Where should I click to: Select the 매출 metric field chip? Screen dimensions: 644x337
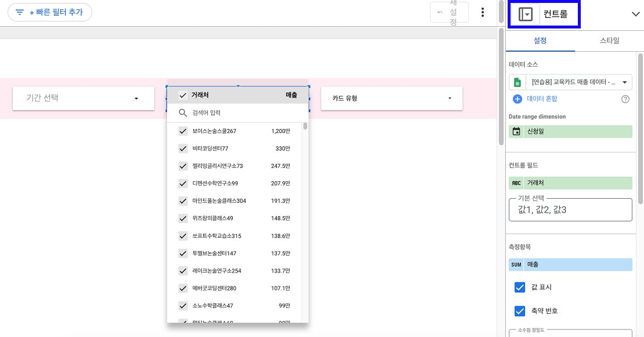570,264
